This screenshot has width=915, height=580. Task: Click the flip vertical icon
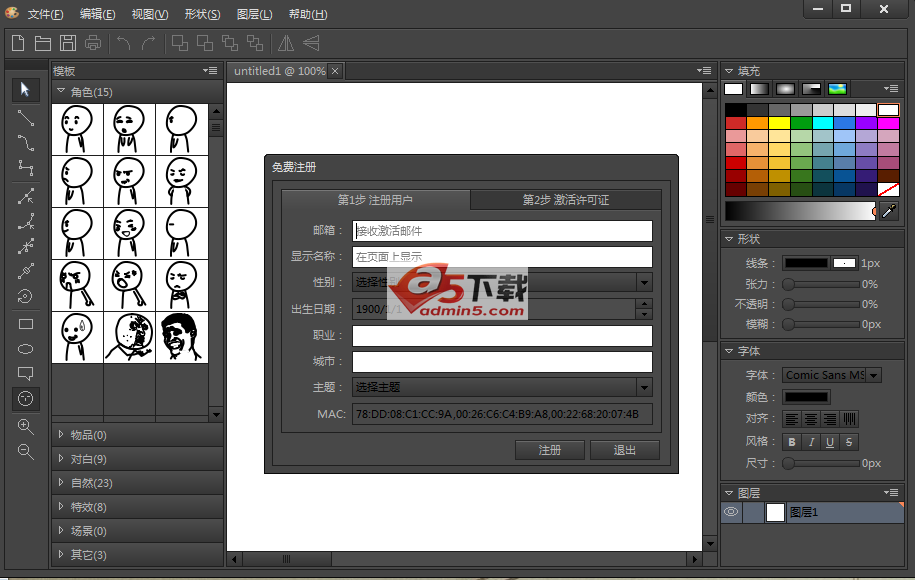(x=311, y=43)
